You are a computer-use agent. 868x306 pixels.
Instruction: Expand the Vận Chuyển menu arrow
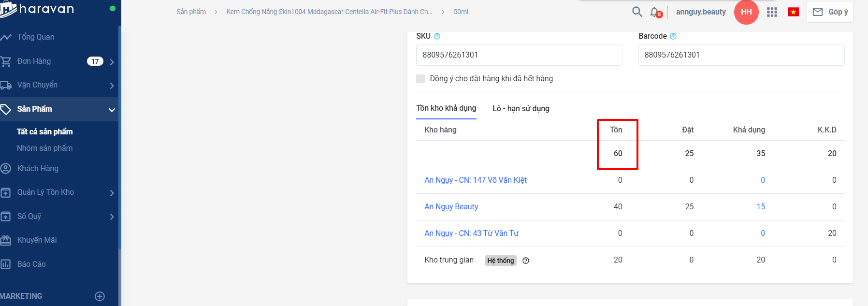click(x=112, y=86)
